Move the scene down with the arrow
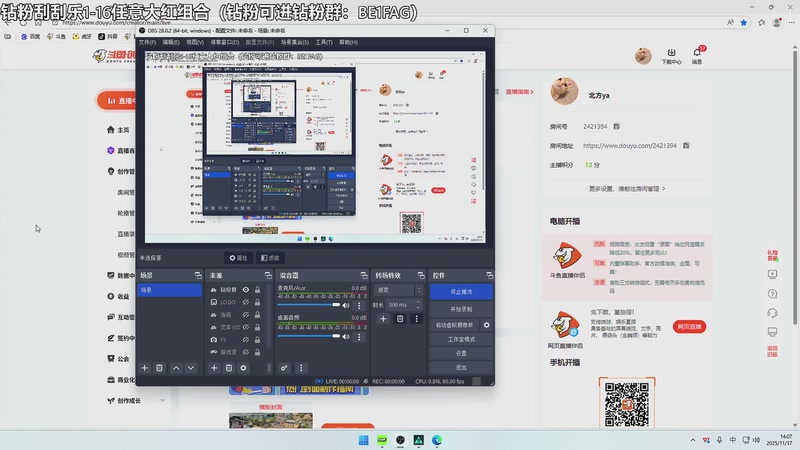The image size is (800, 450). 191,368
